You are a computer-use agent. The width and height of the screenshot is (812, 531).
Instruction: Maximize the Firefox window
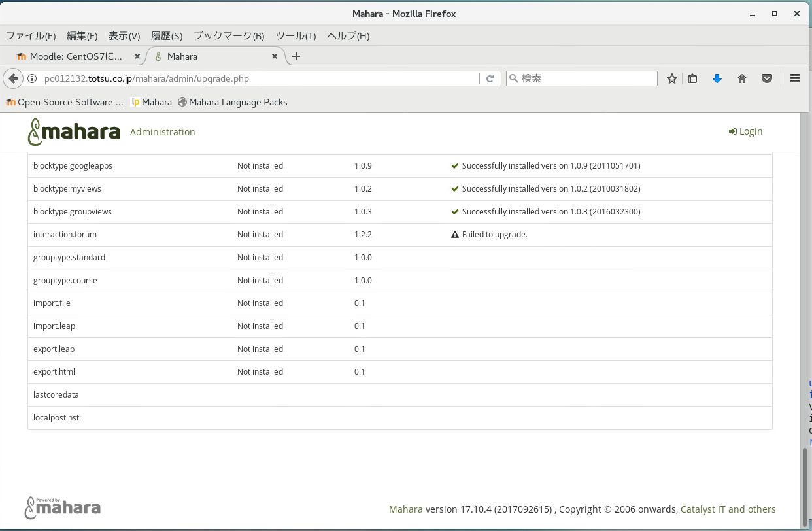click(x=775, y=14)
